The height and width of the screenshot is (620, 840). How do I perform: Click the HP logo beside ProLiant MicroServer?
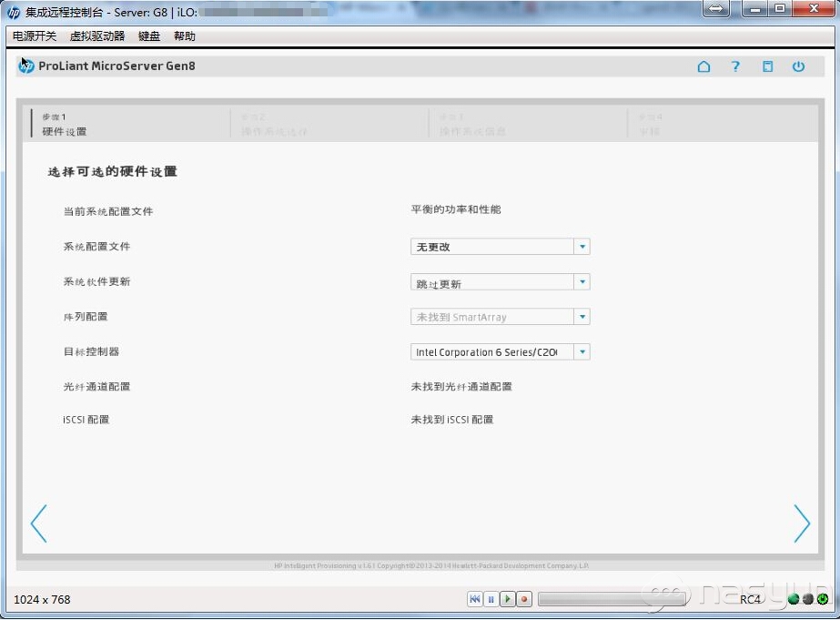25,66
